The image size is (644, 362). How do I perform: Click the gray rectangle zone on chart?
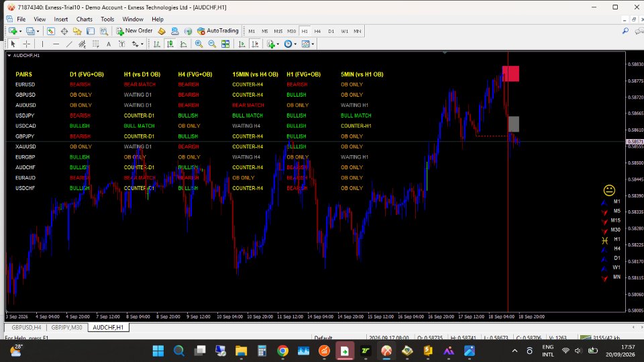click(513, 124)
